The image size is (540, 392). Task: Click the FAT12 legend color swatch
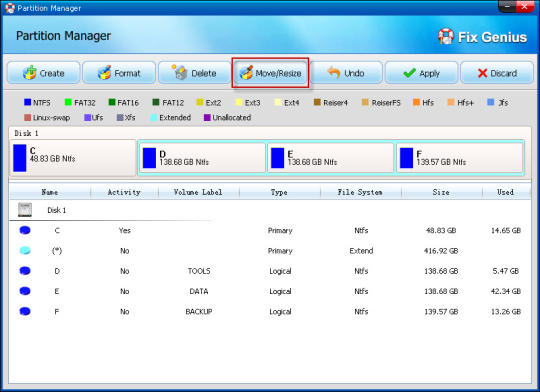click(x=156, y=102)
